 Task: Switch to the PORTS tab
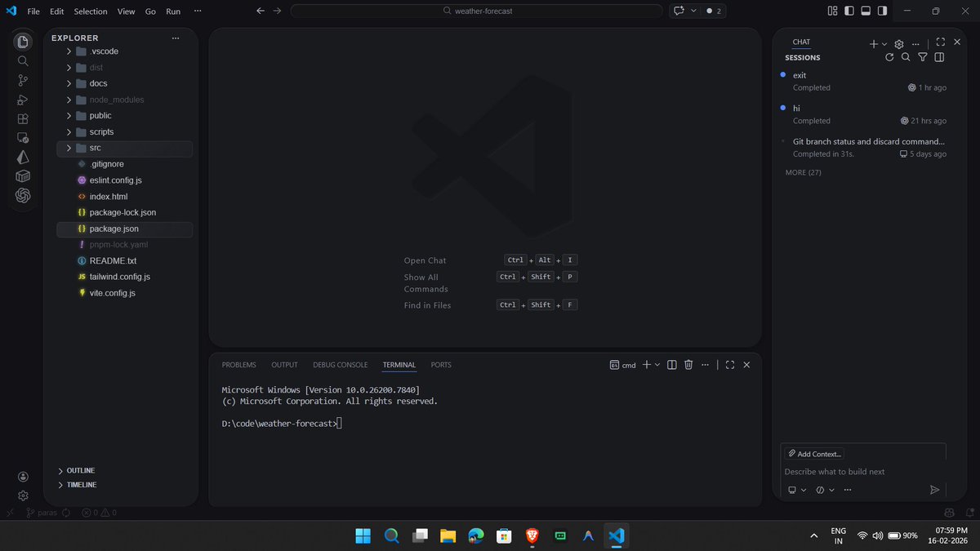[x=441, y=365]
